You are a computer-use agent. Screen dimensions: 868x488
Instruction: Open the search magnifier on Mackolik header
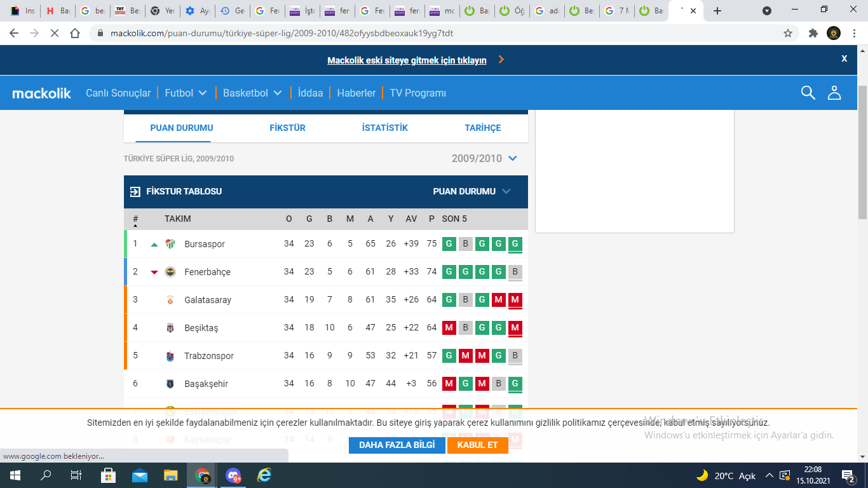coord(808,93)
